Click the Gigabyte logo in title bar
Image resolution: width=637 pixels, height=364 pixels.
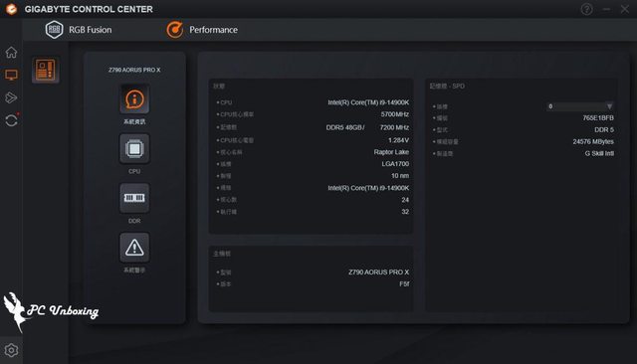(x=11, y=9)
